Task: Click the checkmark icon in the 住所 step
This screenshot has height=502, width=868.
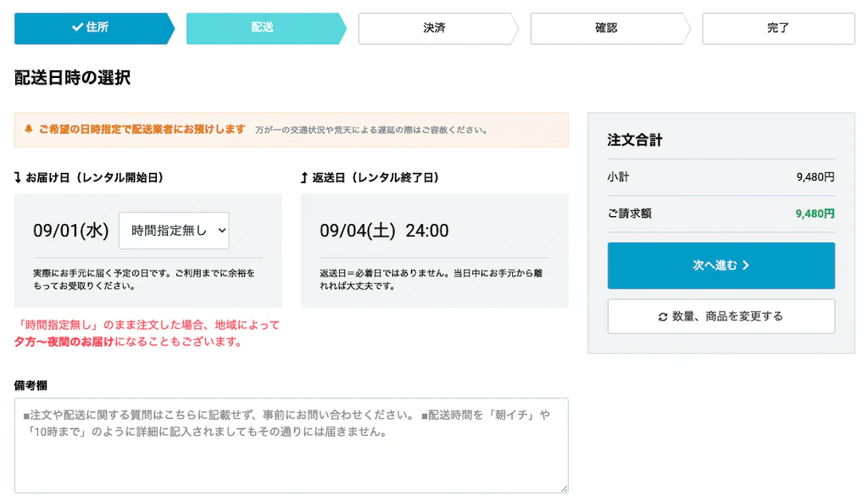Action: (78, 27)
